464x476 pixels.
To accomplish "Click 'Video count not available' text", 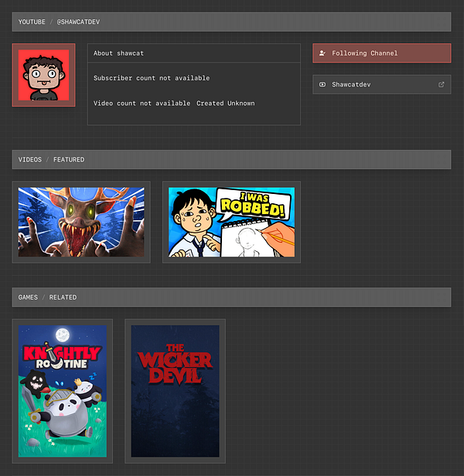I will [x=142, y=104].
